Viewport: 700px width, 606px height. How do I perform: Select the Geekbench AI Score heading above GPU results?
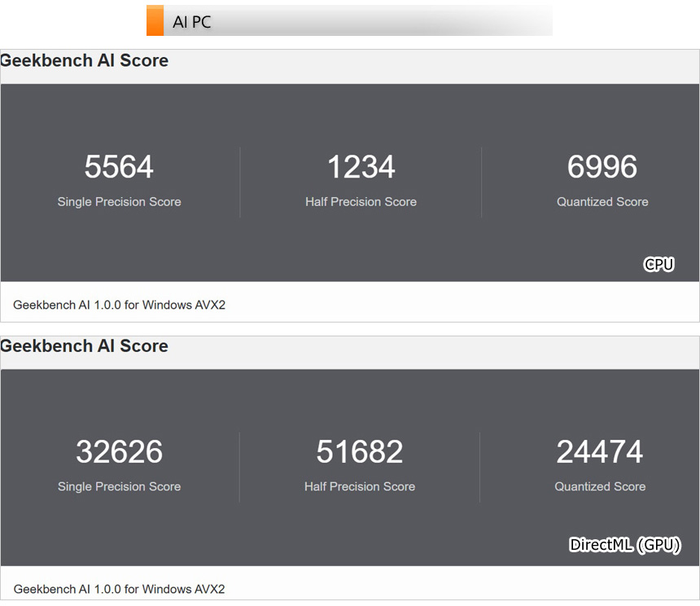tap(85, 346)
